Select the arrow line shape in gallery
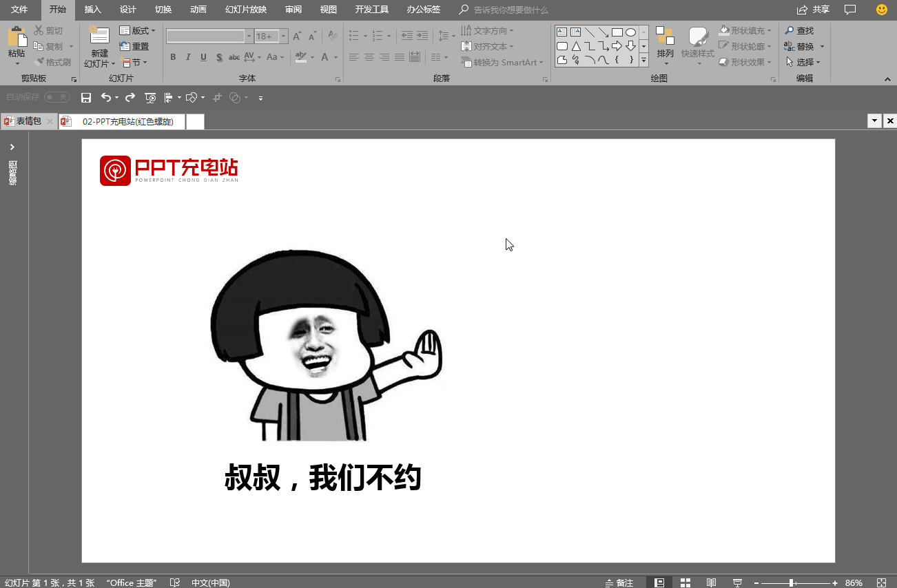Viewport: 897px width, 588px height. (603, 32)
